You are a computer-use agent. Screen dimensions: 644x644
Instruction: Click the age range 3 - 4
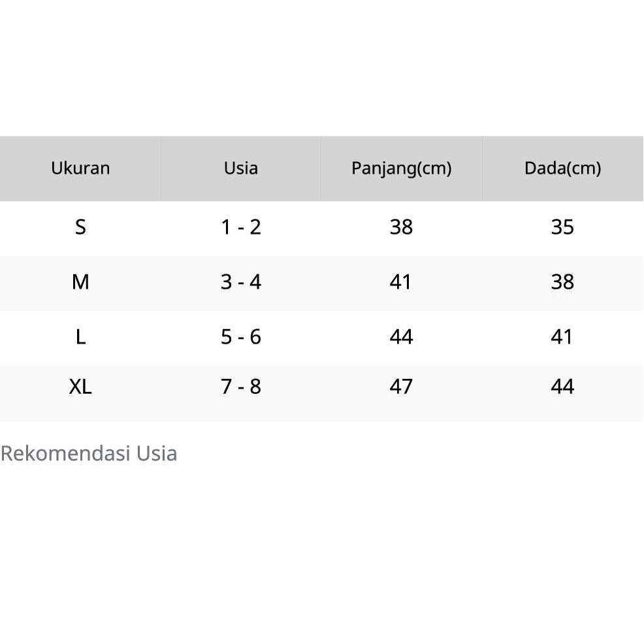[241, 282]
